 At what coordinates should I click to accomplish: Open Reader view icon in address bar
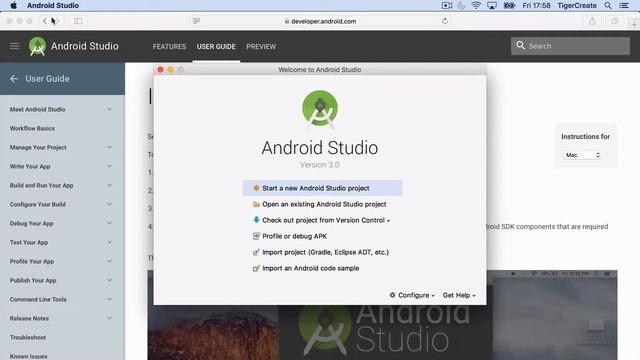tap(196, 21)
